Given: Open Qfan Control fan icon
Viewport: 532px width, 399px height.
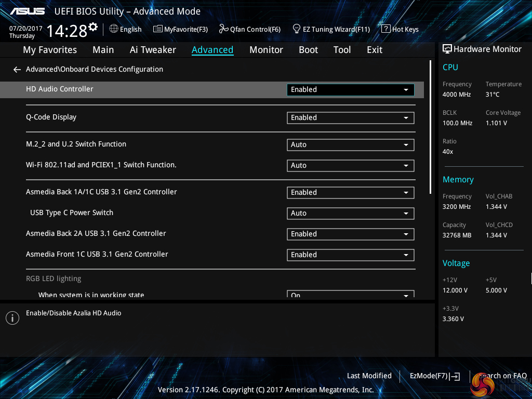Looking at the screenshot, I should click(223, 29).
